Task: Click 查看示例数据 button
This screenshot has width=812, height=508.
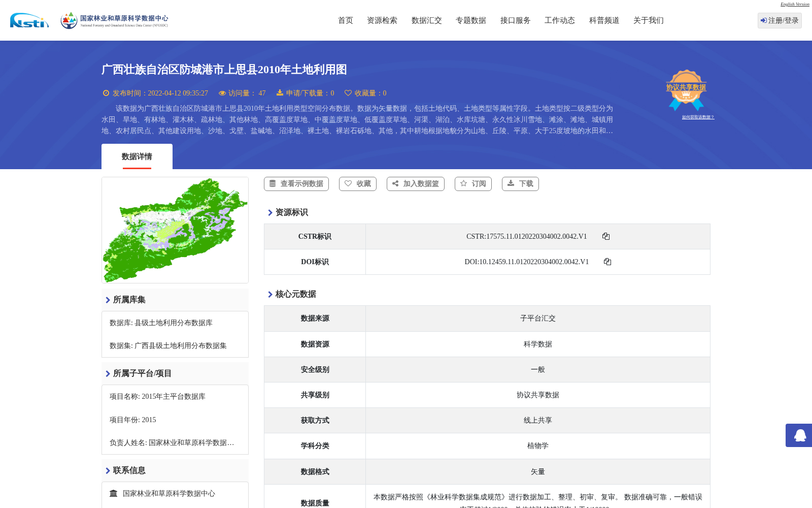Action: tap(296, 184)
